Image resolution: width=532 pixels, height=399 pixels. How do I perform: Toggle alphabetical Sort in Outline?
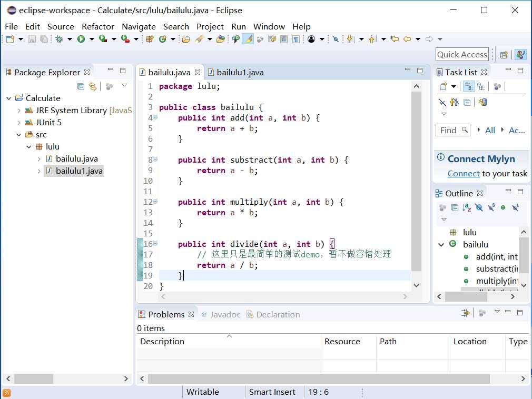(467, 207)
